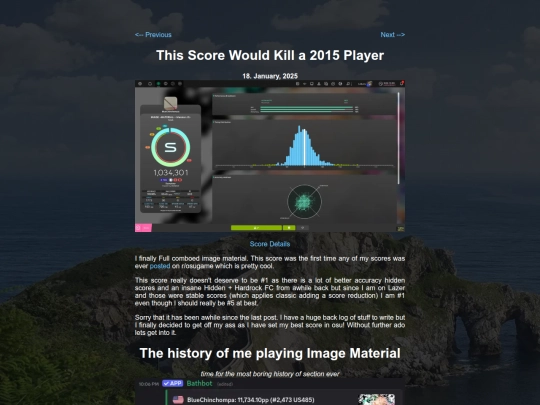The image size is (540, 405).
Task: Click 'The history of me playing Image Material' heading
Action: pos(270,353)
